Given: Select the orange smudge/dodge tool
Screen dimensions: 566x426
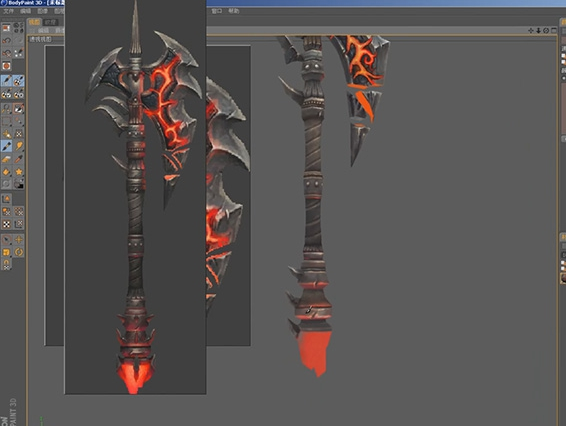Looking at the screenshot, I should click(18, 146).
